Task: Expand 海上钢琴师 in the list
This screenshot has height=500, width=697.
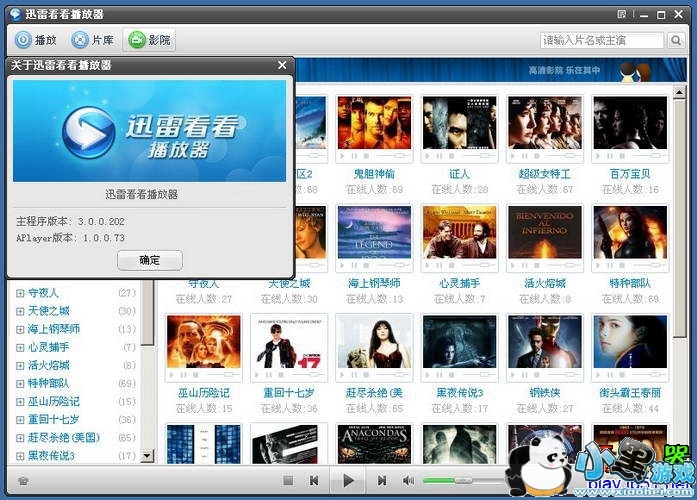Action: coord(20,329)
